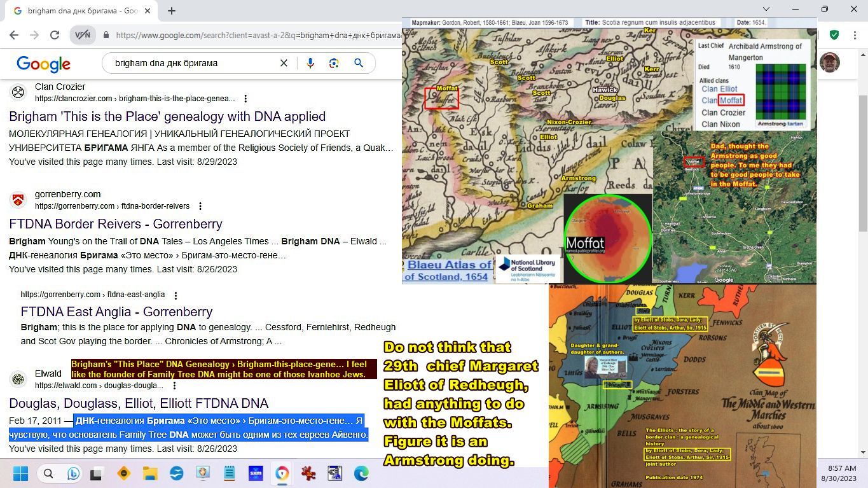Reload the Google search page
868x488 pixels.
tap(55, 36)
